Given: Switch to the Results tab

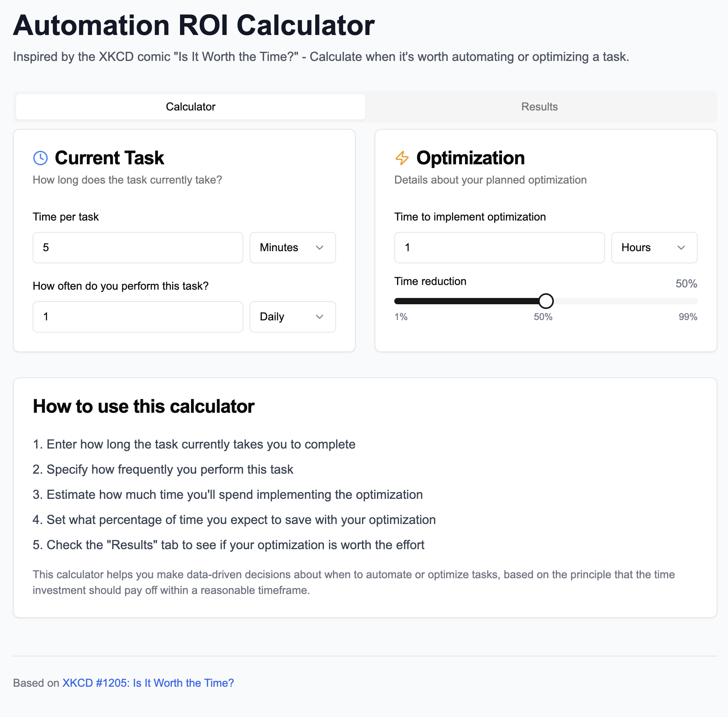Looking at the screenshot, I should (x=539, y=107).
